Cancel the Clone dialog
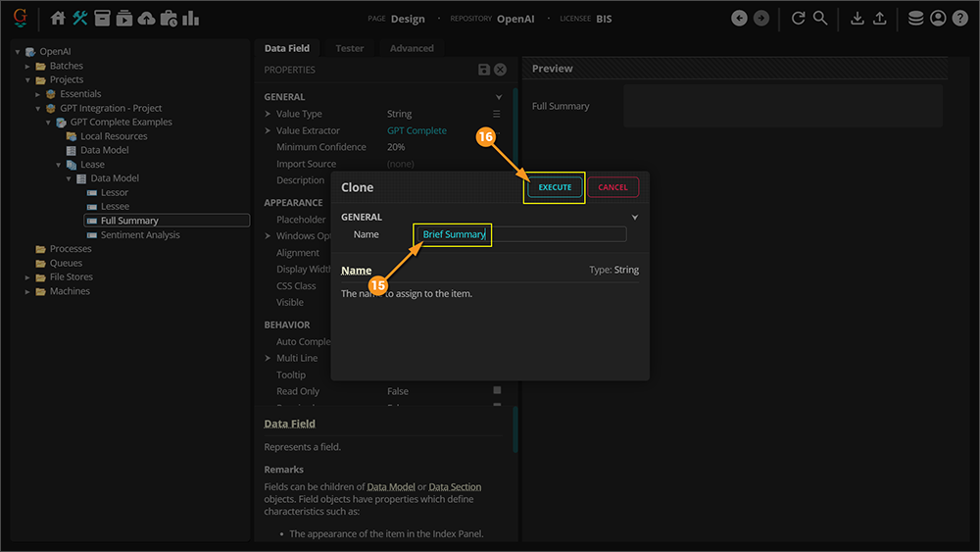Image resolution: width=980 pixels, height=552 pixels. click(x=612, y=187)
